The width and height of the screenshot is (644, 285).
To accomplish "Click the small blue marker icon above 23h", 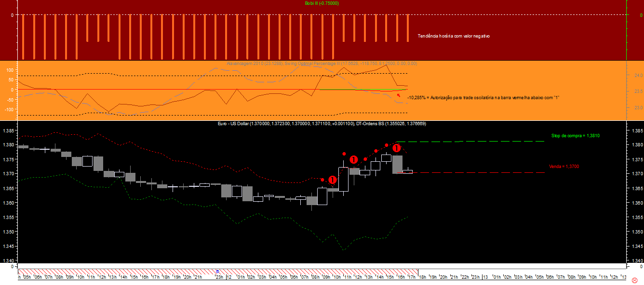I will pyautogui.click(x=217, y=272).
